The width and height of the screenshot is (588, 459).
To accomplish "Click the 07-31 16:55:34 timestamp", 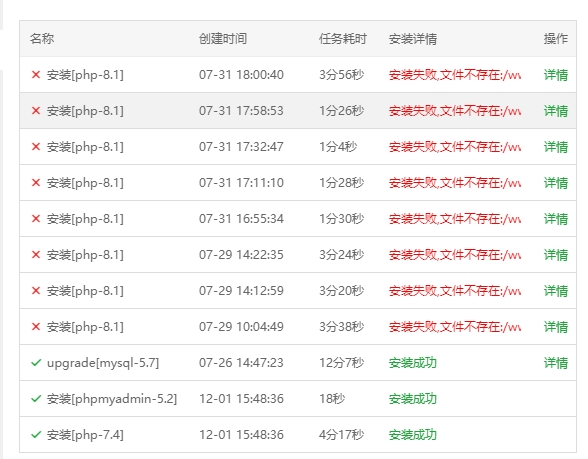I will (x=241, y=219).
